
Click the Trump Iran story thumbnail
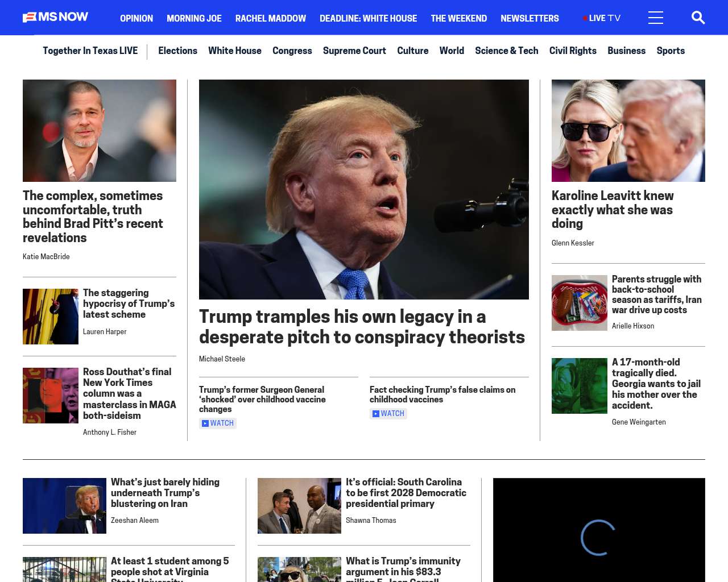pyautogui.click(x=64, y=506)
